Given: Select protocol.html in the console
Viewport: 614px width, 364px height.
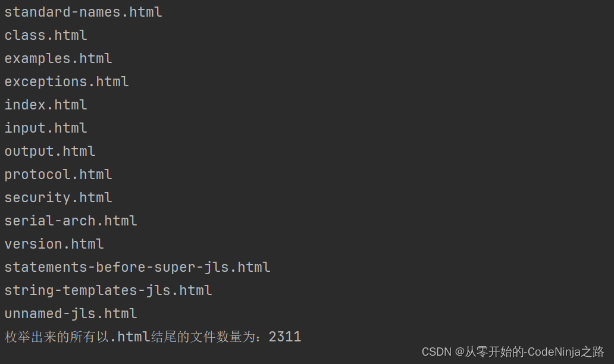Looking at the screenshot, I should point(58,175).
